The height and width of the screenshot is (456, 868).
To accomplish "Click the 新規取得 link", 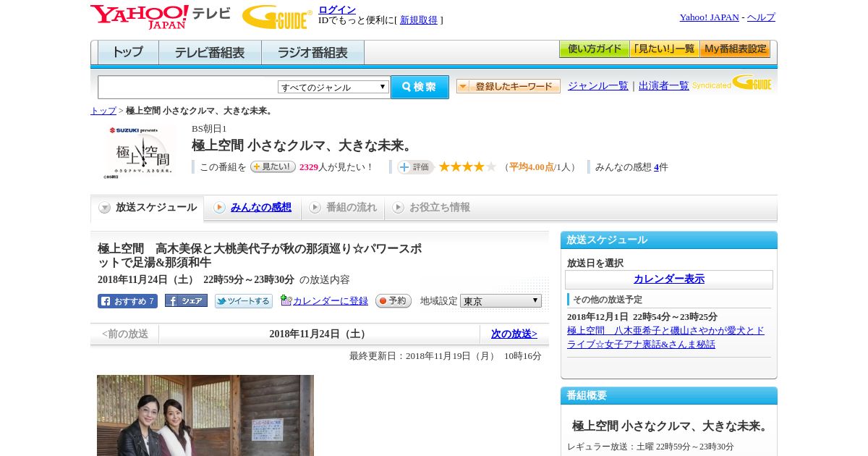I will (419, 20).
